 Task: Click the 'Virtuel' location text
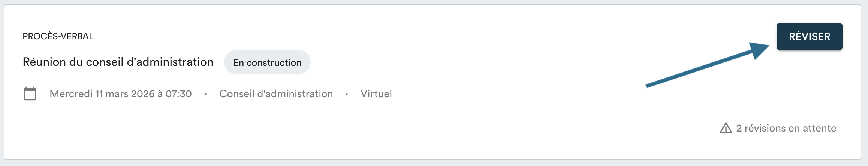click(376, 93)
